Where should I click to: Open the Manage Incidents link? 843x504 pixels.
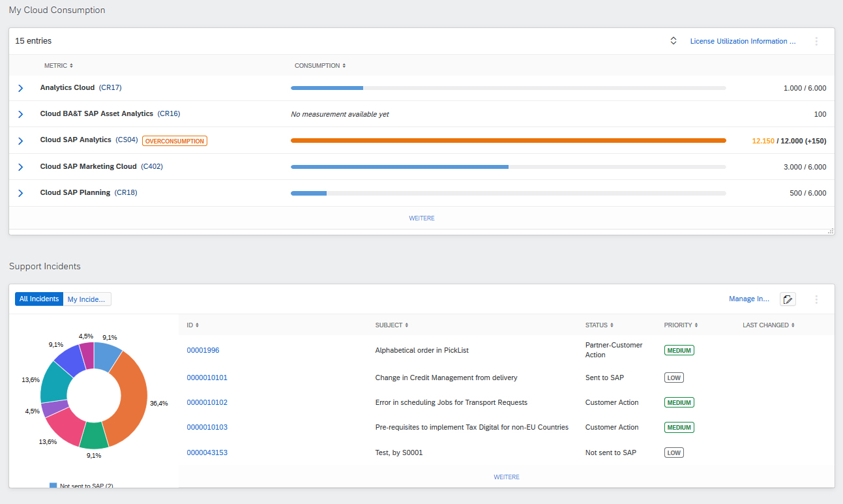coord(749,299)
